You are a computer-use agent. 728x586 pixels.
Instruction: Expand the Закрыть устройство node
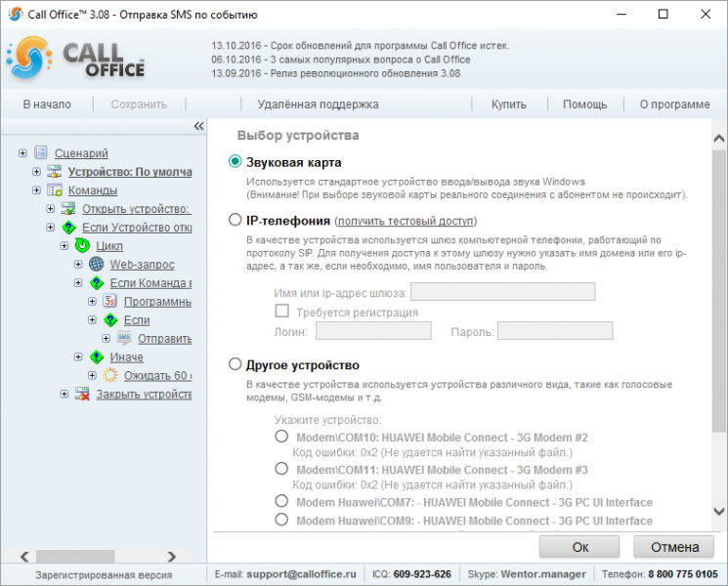[x=64, y=394]
